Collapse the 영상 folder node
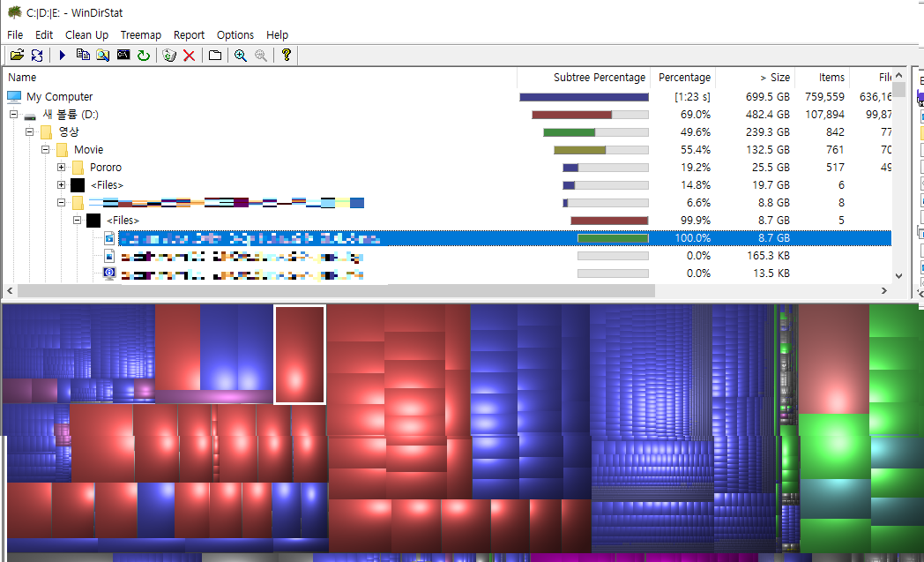This screenshot has width=924, height=562. click(29, 132)
